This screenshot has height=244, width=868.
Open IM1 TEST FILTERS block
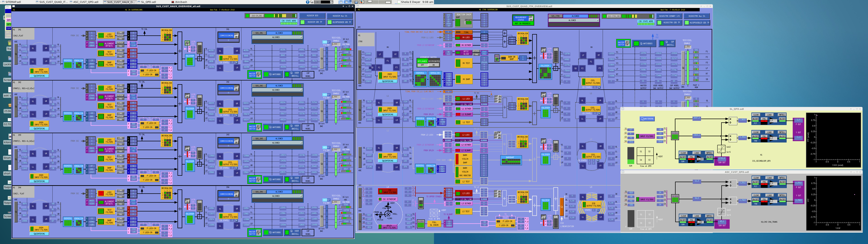(x=106, y=53)
